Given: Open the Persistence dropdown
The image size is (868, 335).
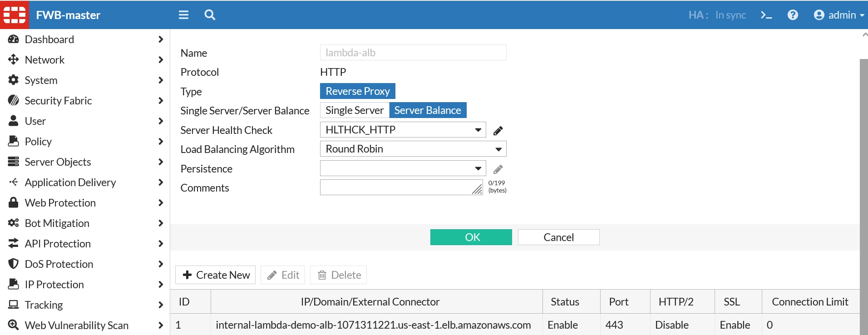Looking at the screenshot, I should tap(403, 168).
